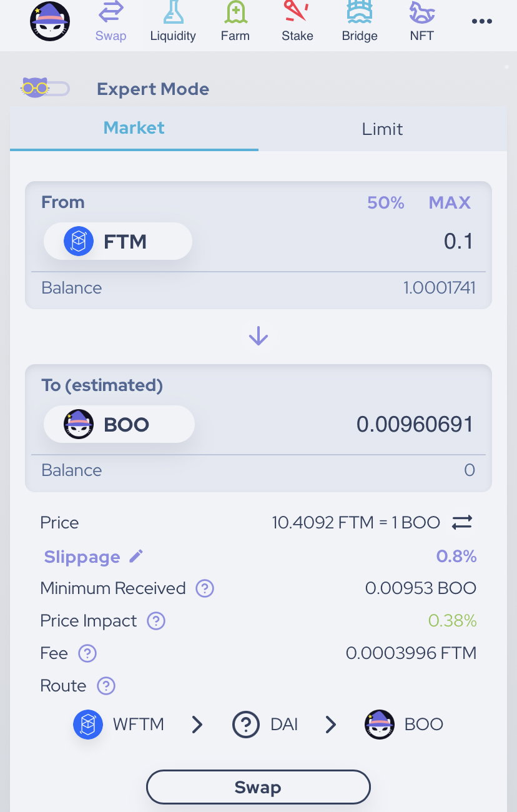Click the SpookySwap ghost logo
The image size is (517, 812).
pos(50,21)
